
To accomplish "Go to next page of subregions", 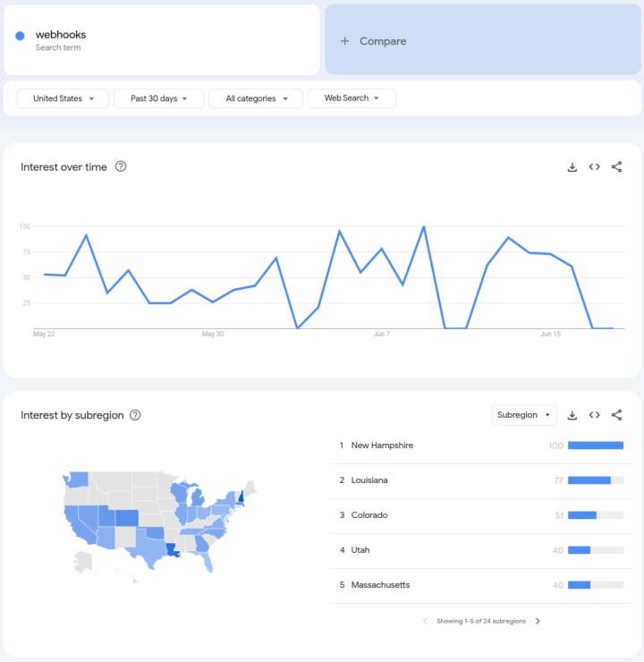I will tap(538, 621).
